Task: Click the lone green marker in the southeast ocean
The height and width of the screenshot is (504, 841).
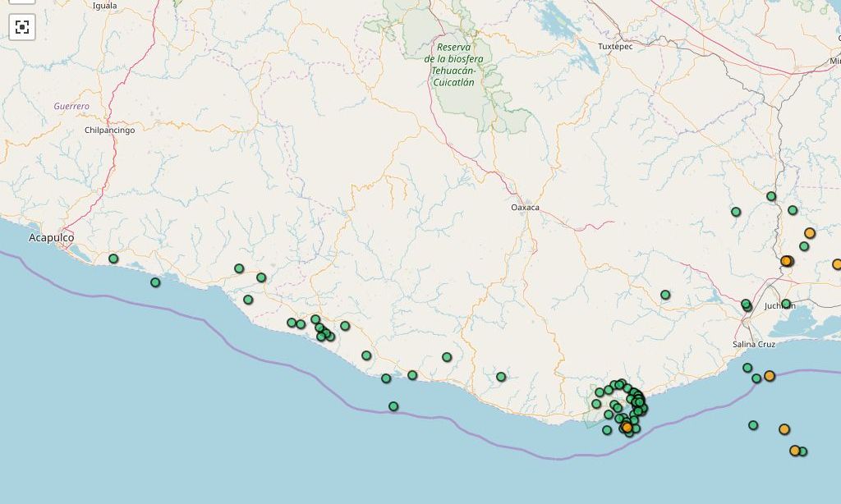Action: tap(753, 425)
